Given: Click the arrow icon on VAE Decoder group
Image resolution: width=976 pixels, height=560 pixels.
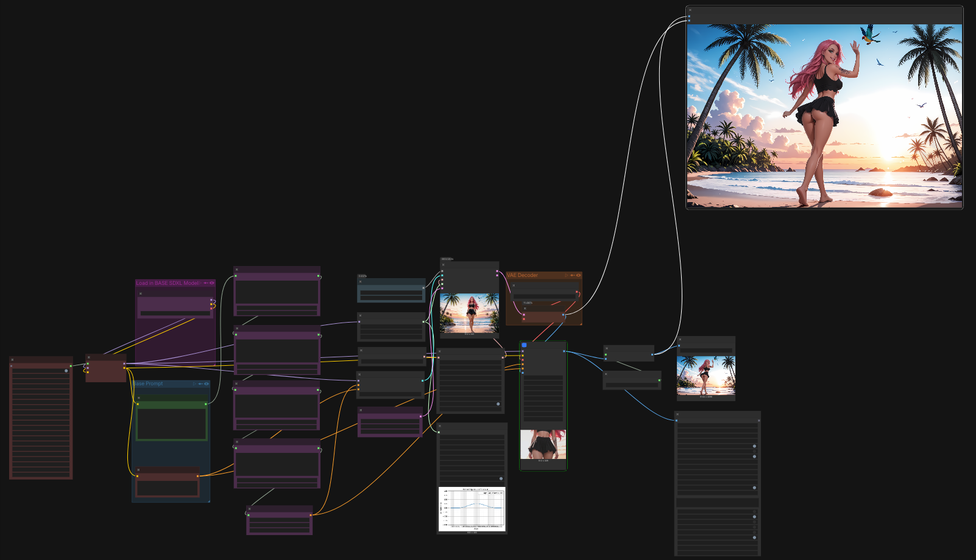Looking at the screenshot, I should click(566, 275).
